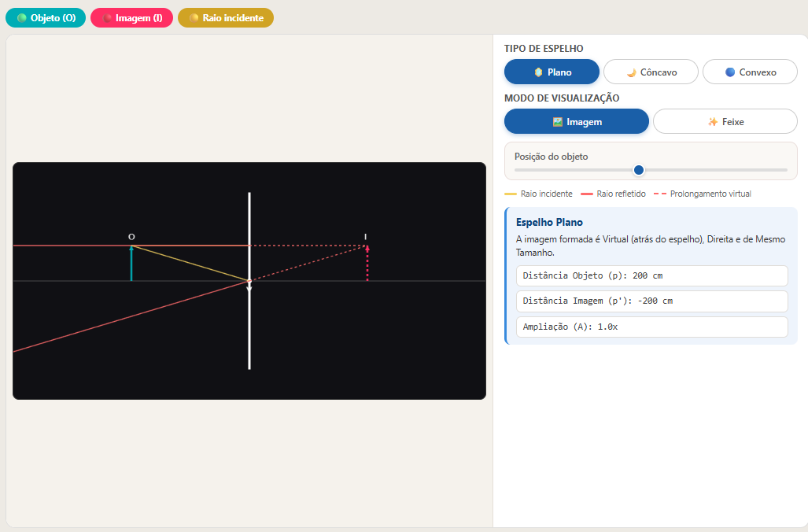Screen dimensions: 808x532
Task: Click the dashed red virtual image arrow
Action: [x=367, y=264]
